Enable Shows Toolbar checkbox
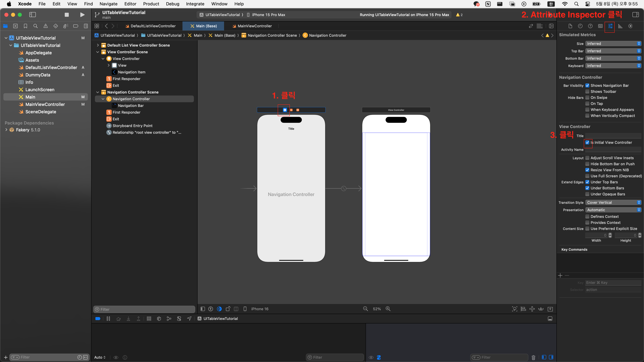The height and width of the screenshot is (362, 644). click(x=587, y=92)
